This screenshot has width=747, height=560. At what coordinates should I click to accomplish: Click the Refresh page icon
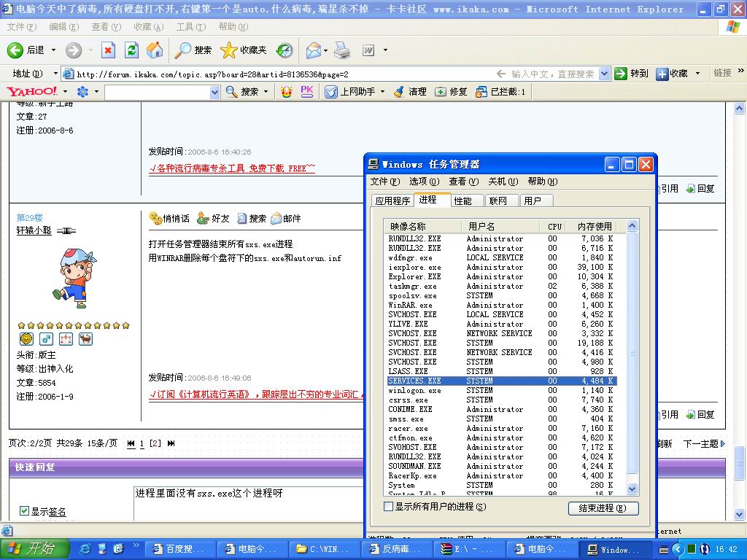coord(131,50)
